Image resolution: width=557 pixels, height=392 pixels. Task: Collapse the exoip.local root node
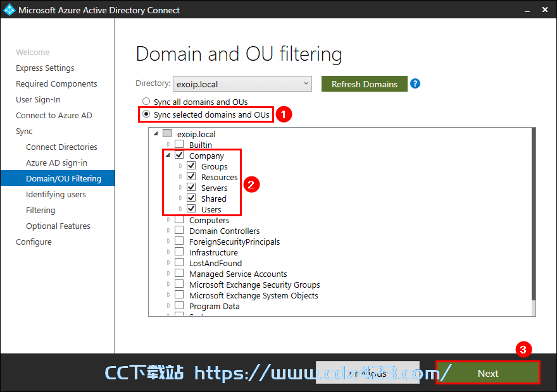coord(156,134)
